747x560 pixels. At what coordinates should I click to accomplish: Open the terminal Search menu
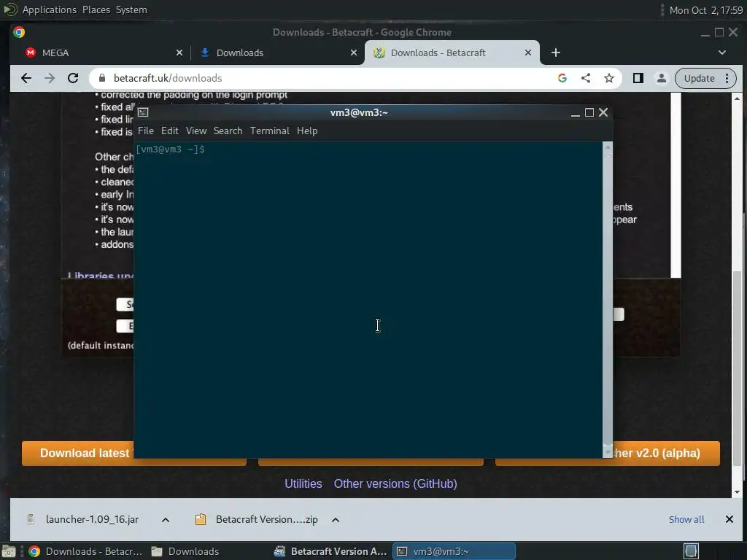click(x=228, y=131)
